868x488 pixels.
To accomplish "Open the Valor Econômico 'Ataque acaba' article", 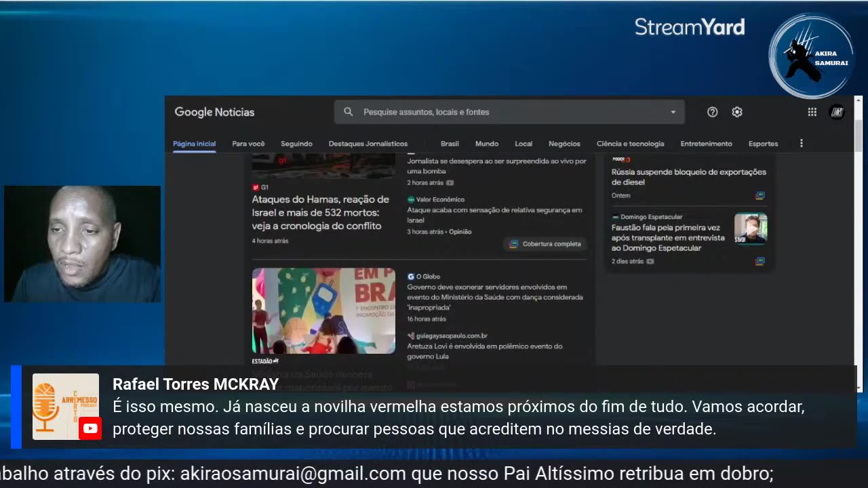I will (x=494, y=215).
